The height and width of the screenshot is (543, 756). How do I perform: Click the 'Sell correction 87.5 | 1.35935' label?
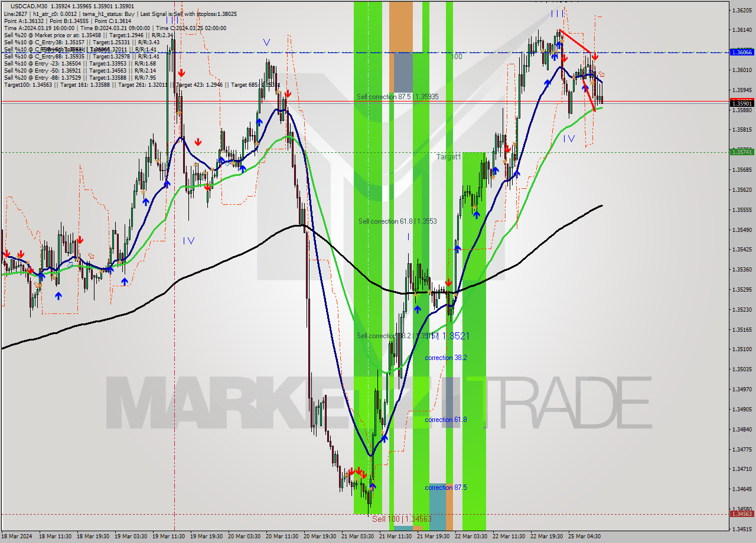397,96
